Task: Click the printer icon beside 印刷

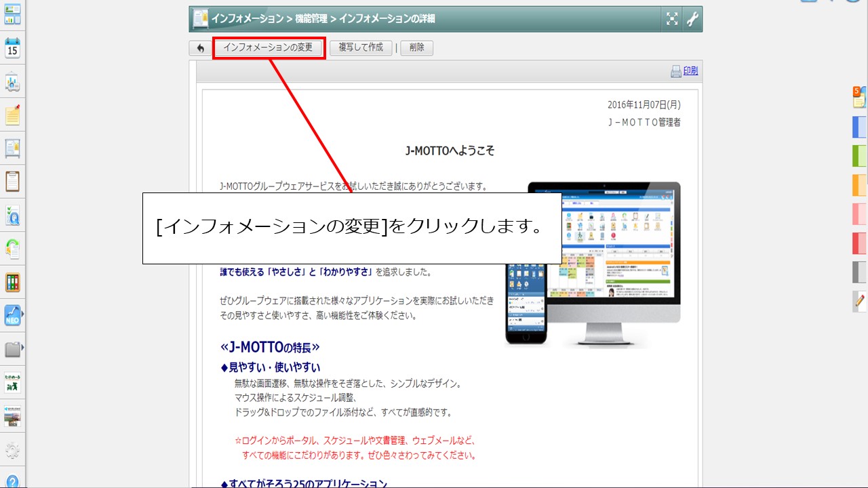Action: pyautogui.click(x=676, y=71)
